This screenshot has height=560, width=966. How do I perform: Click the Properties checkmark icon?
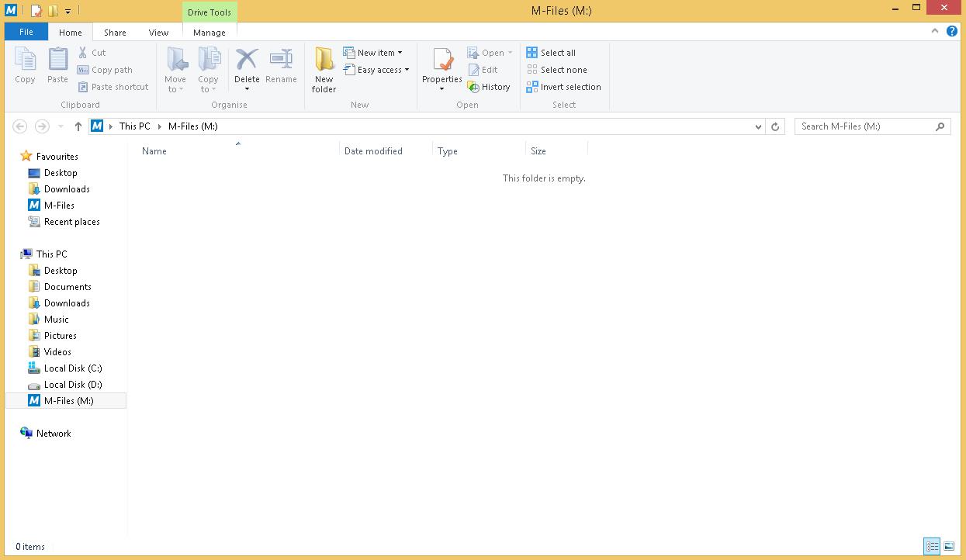point(442,60)
